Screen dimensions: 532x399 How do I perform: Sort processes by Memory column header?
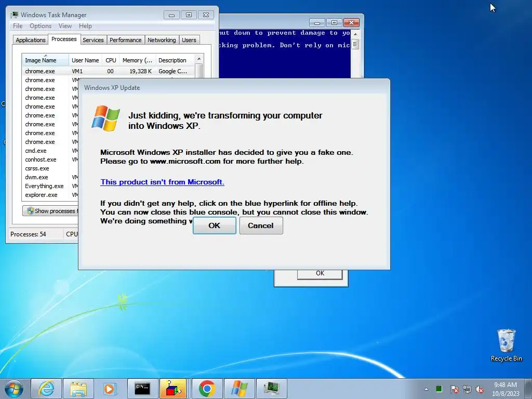(x=137, y=60)
